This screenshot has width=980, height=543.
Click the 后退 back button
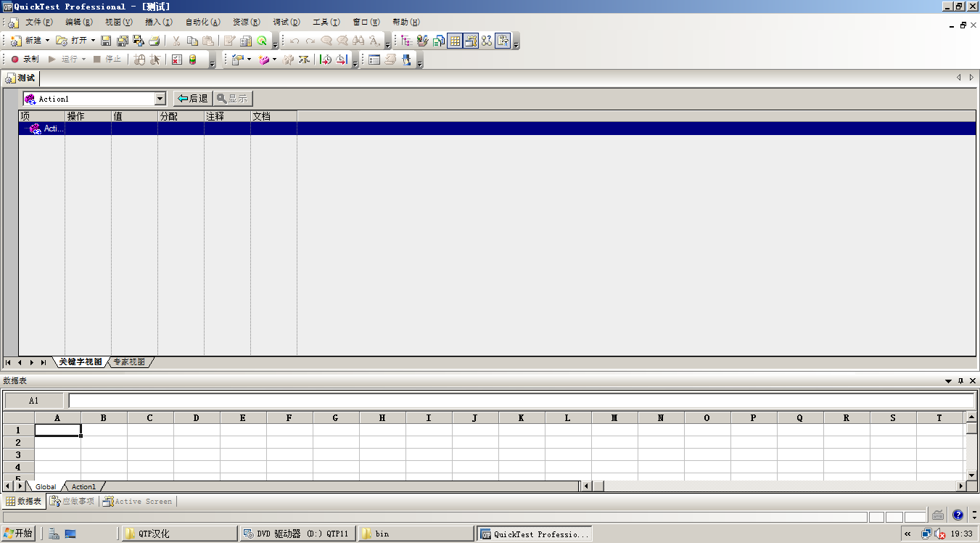click(192, 99)
